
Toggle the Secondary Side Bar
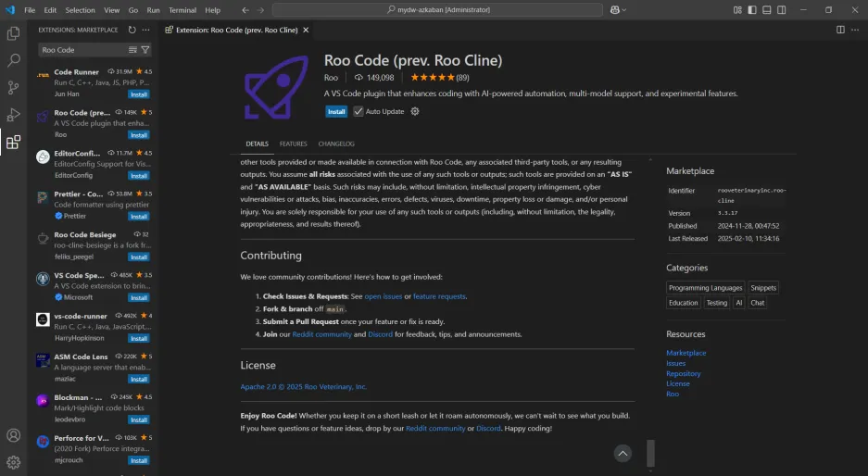coord(781,10)
